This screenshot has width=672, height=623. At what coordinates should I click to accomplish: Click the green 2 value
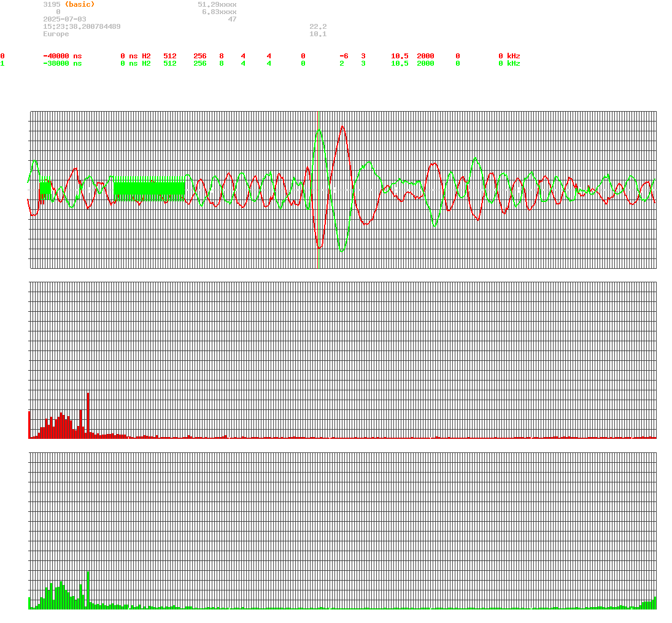(342, 63)
